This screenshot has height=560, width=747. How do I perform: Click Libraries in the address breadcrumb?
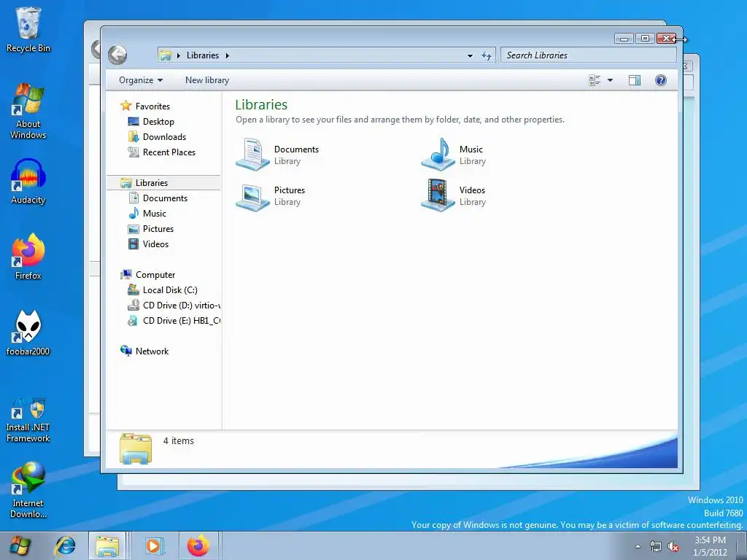203,55
